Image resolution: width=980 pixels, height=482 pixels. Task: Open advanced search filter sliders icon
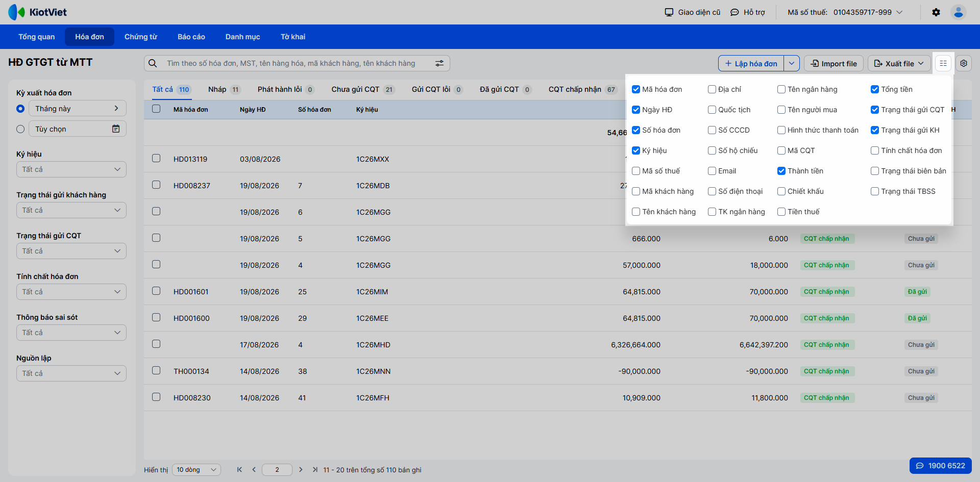439,63
